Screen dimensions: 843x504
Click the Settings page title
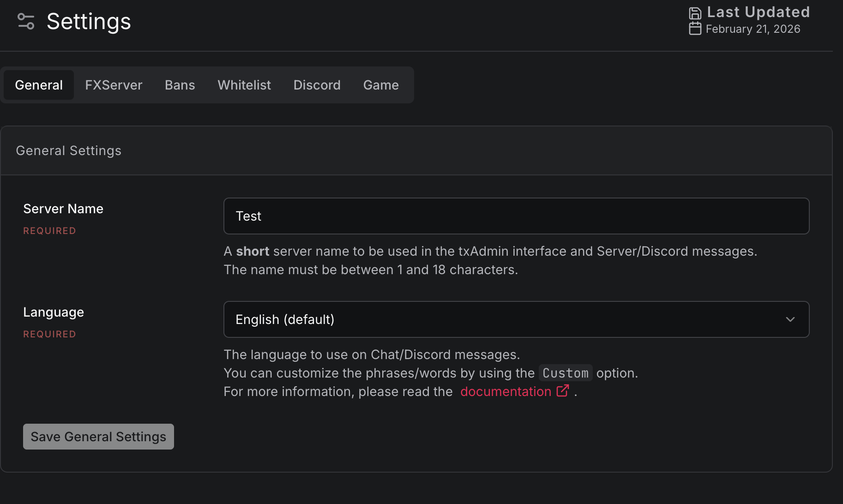89,21
